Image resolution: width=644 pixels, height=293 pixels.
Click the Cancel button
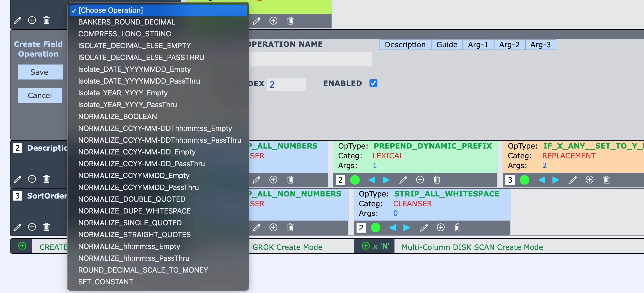pyautogui.click(x=40, y=95)
